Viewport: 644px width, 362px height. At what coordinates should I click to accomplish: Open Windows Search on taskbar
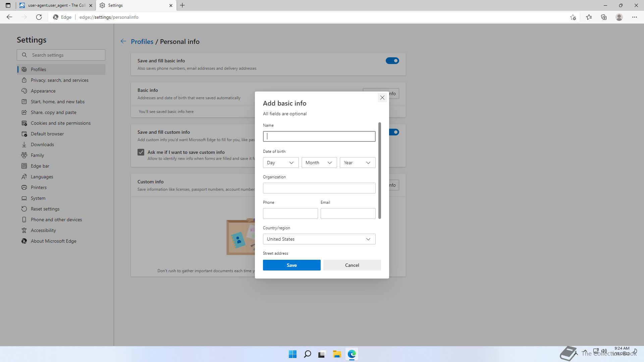coord(307,354)
